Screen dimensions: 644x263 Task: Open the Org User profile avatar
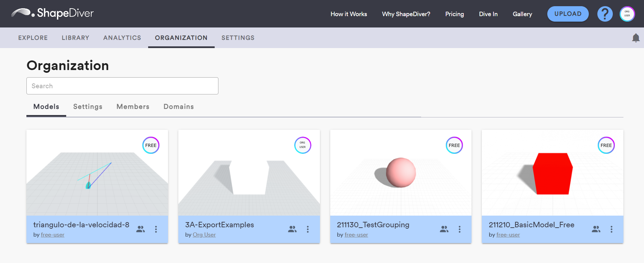627,14
